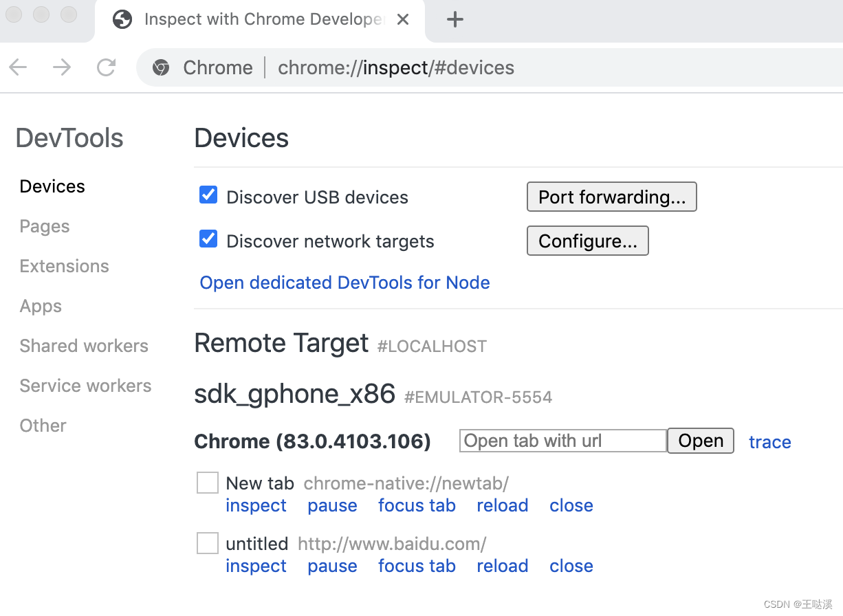Click the http://www.baidu.com/ URL text

(392, 544)
